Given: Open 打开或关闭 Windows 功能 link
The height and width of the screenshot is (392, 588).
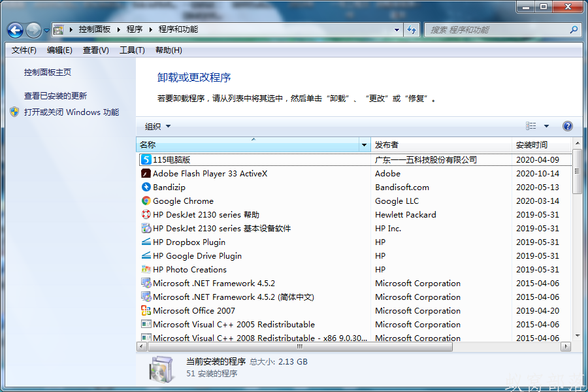Looking at the screenshot, I should (72, 112).
